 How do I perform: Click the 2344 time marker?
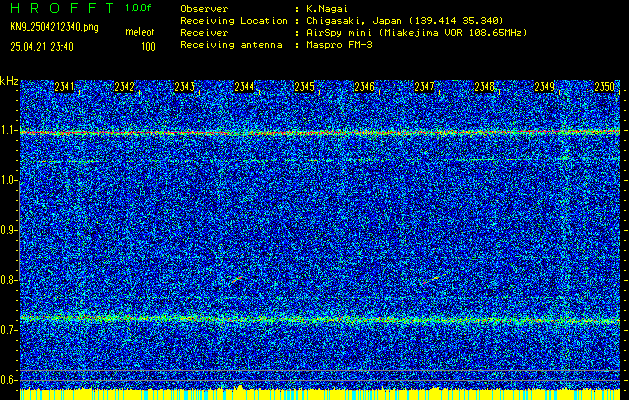click(x=244, y=87)
